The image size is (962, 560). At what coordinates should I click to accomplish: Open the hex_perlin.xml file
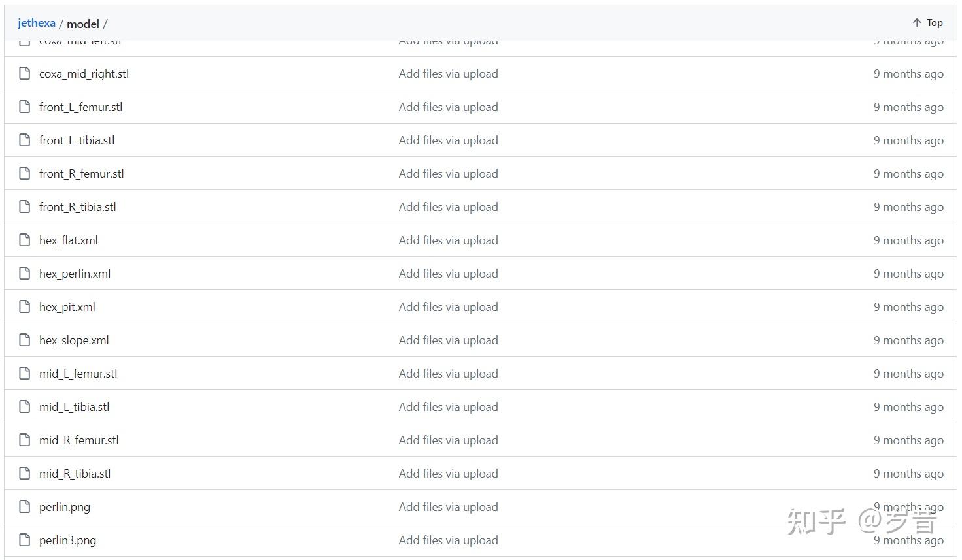coord(75,274)
